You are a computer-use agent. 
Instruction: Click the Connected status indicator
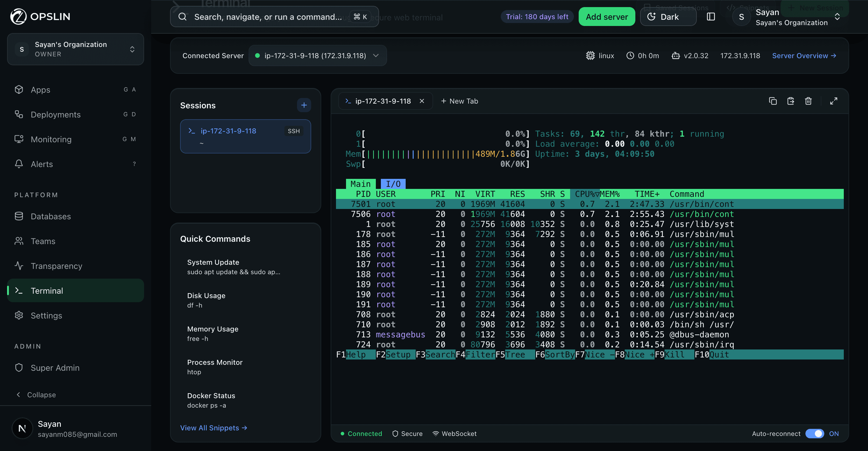361,434
